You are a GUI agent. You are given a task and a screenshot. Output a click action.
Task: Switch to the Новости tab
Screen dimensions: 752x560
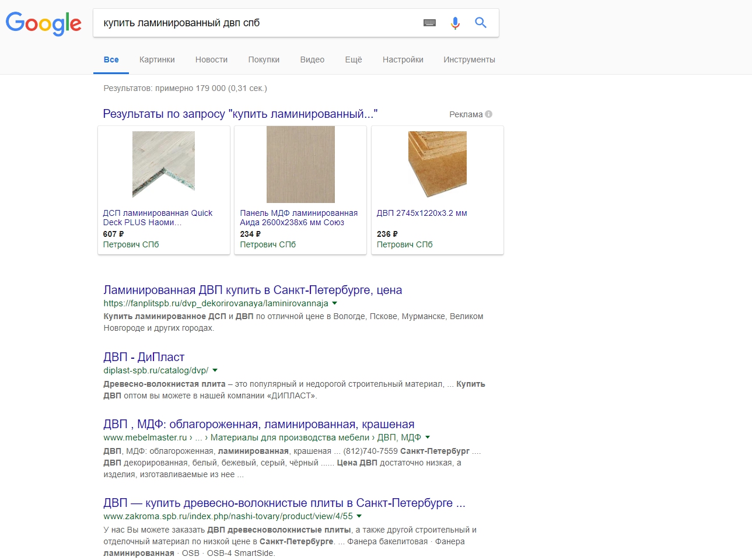pos(211,60)
